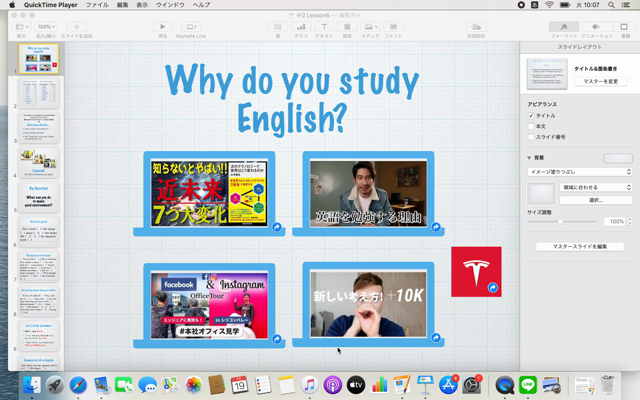This screenshot has height=400, width=640.
Task: Click the Why do you study English? title
Action: click(x=292, y=99)
